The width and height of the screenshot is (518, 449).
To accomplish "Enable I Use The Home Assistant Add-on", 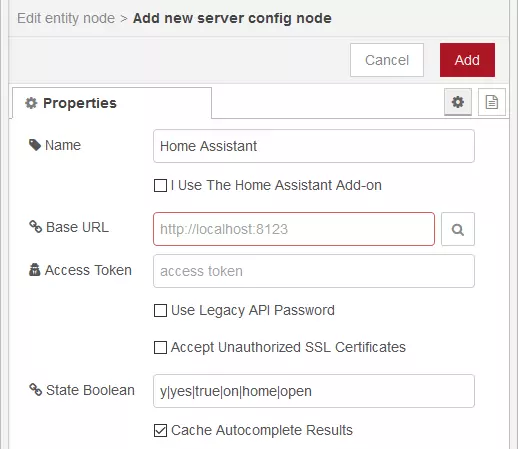I will (x=160, y=185).
